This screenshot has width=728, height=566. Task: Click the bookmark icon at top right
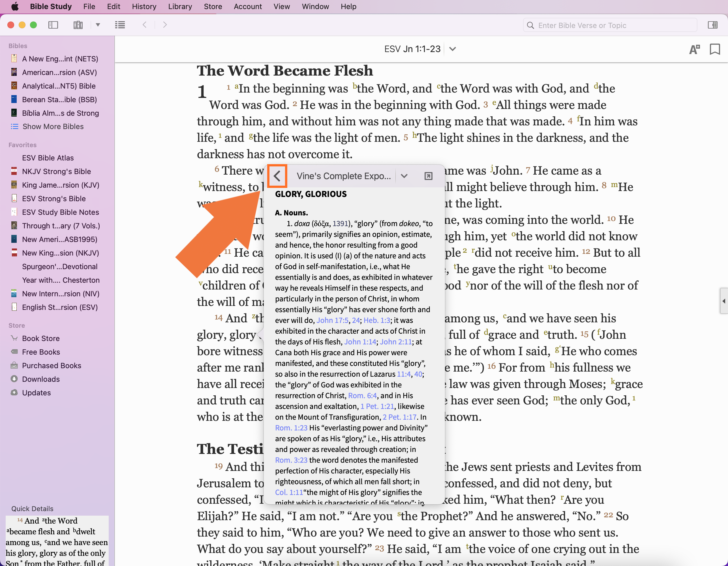(715, 49)
